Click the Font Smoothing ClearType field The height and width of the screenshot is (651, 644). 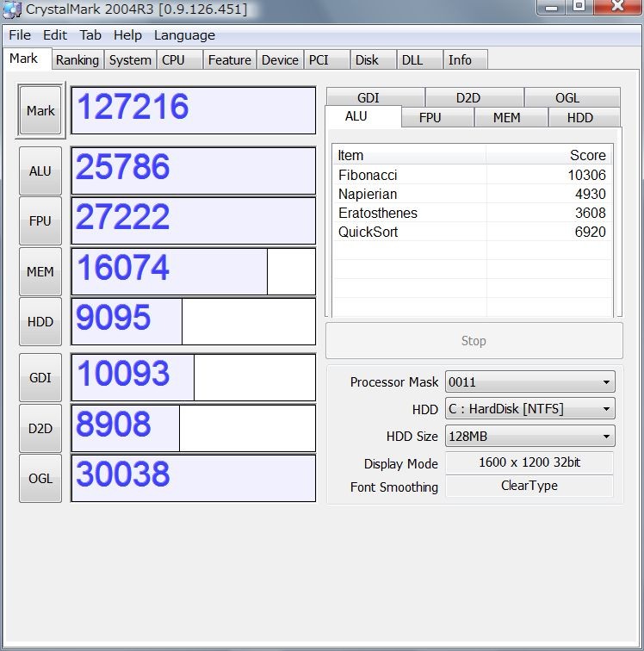coord(529,486)
